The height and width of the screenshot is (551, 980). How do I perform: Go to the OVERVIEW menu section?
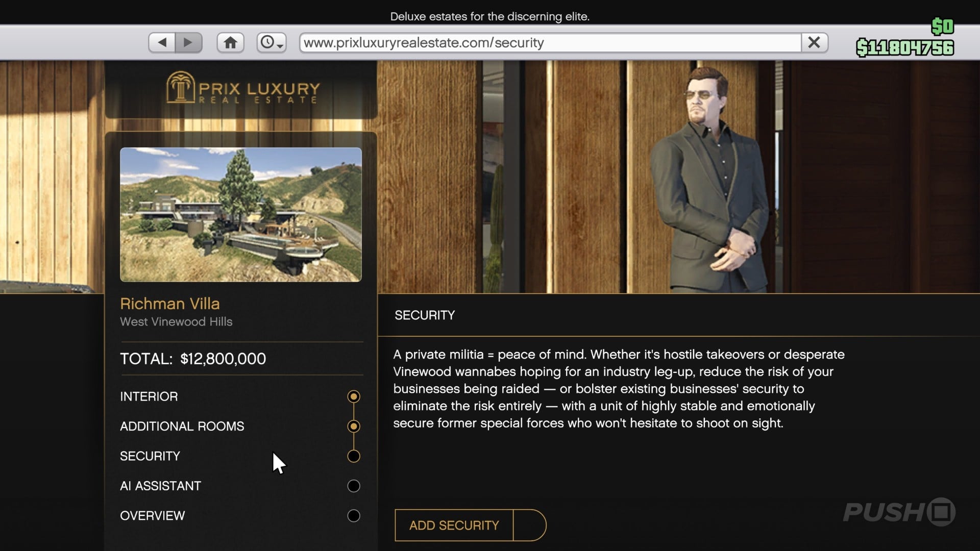click(x=152, y=516)
